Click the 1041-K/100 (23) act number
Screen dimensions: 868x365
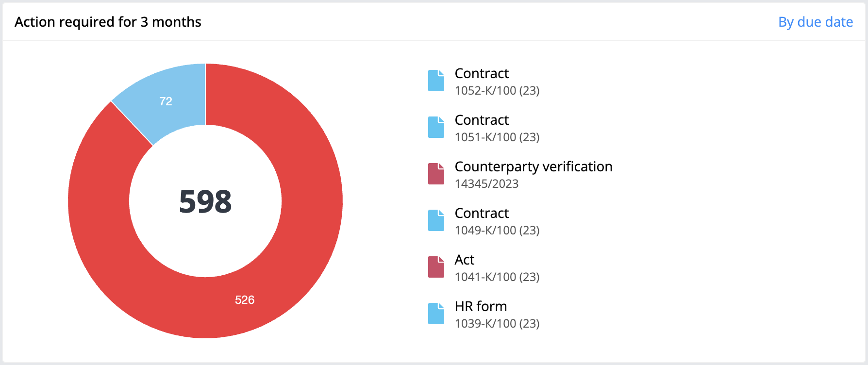tap(497, 277)
